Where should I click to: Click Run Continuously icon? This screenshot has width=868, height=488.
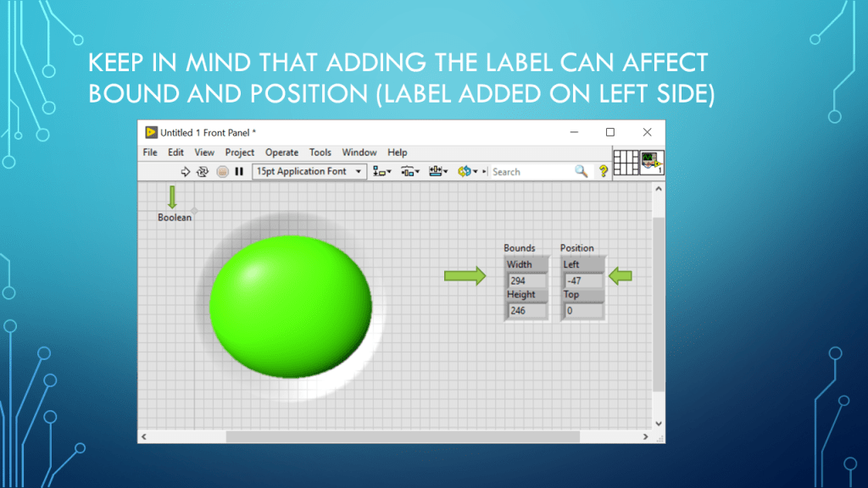[203, 171]
